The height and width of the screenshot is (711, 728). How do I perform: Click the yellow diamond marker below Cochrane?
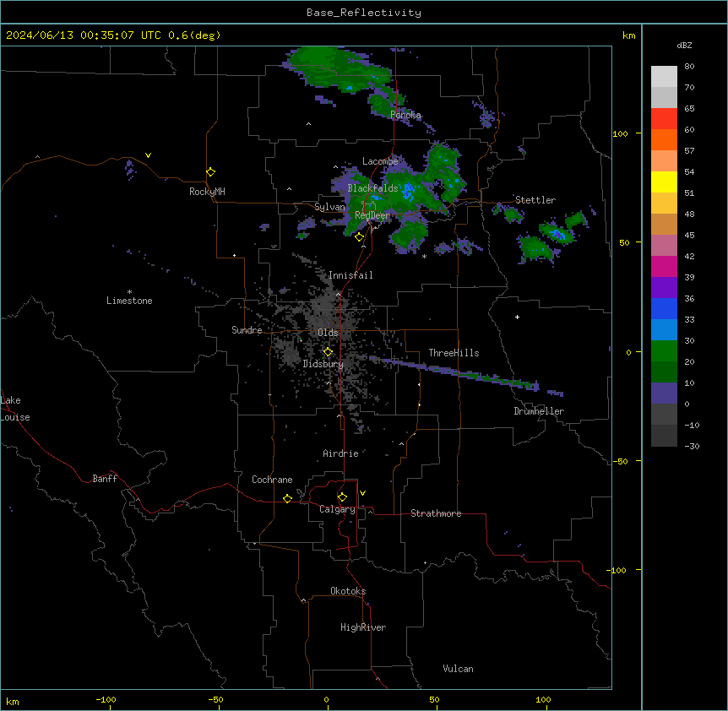tap(287, 498)
